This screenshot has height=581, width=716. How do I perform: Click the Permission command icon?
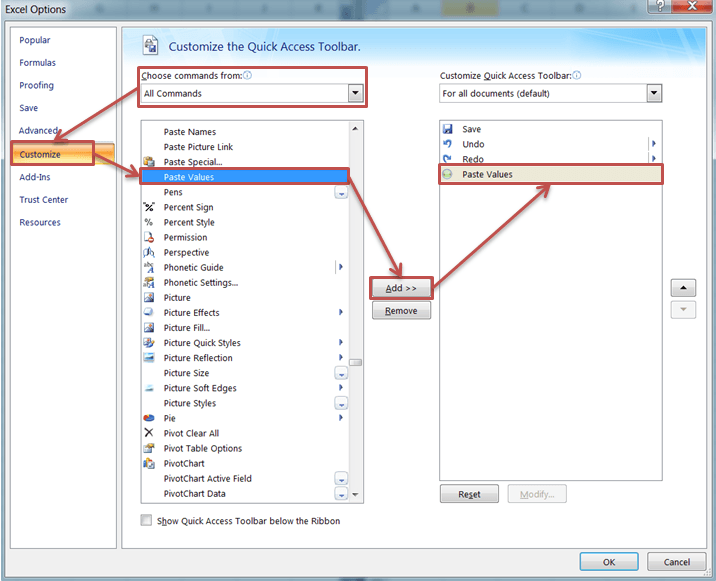(x=149, y=237)
